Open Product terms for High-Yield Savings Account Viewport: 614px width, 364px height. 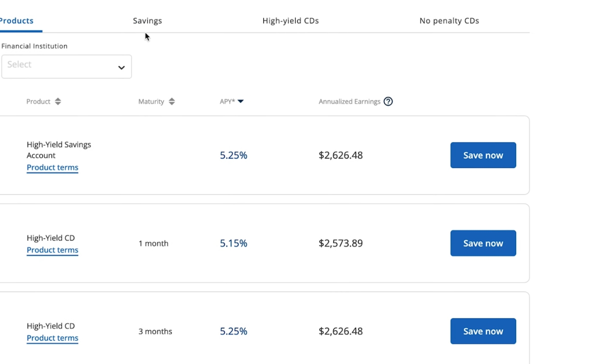(x=52, y=168)
